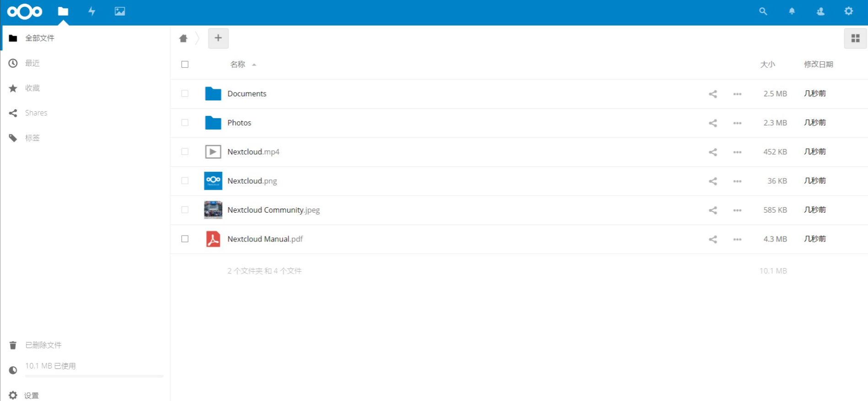This screenshot has width=868, height=401.
Task: Click the 10.1 MB 已使用 quota entry
Action: pyautogui.click(x=50, y=366)
